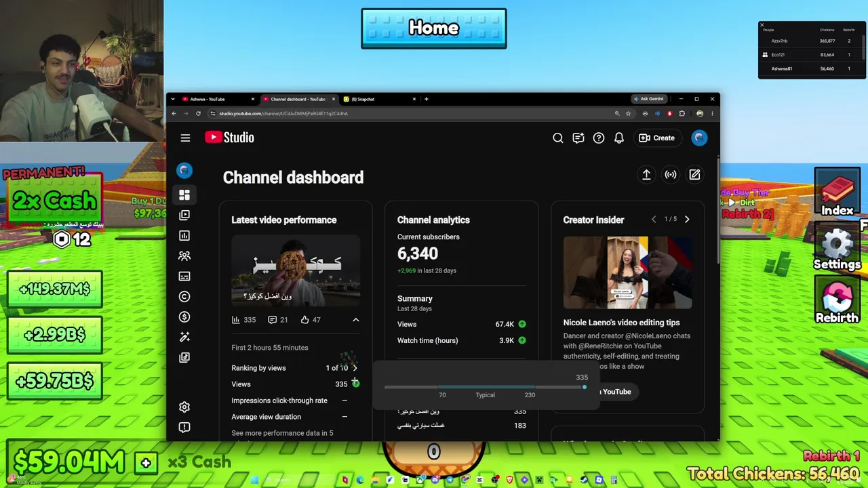Click the Home banner in game
Viewport: 868px width, 488px height.
pyautogui.click(x=434, y=28)
